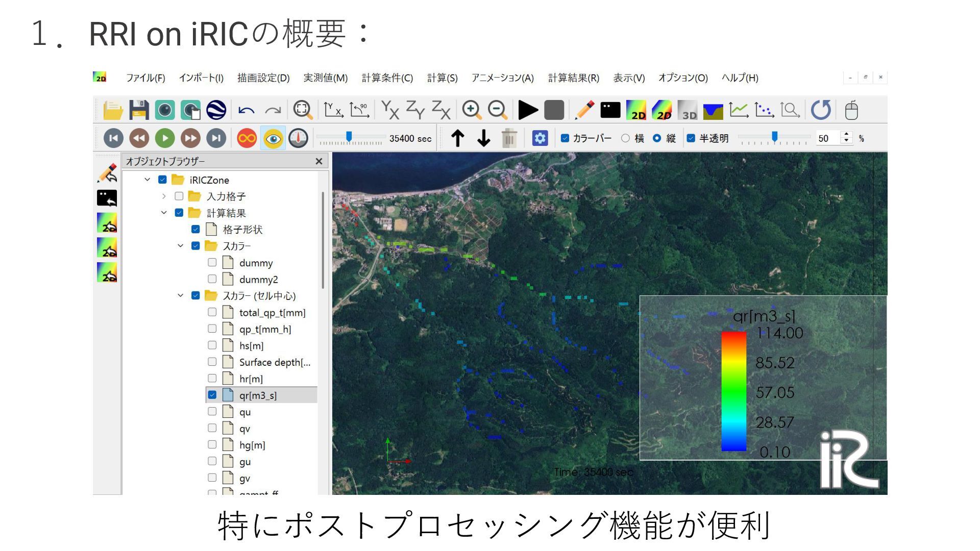Screen dimensions: 980x551
Task: Open the アニメーション(A) menu
Action: click(502, 78)
